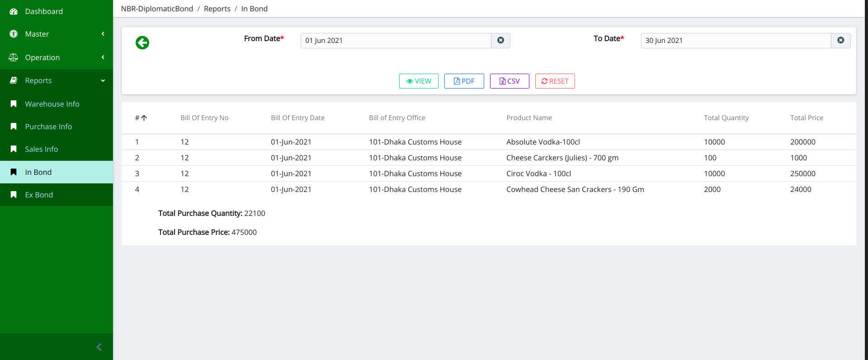
Task: Click the Master globe icon
Action: (x=14, y=34)
